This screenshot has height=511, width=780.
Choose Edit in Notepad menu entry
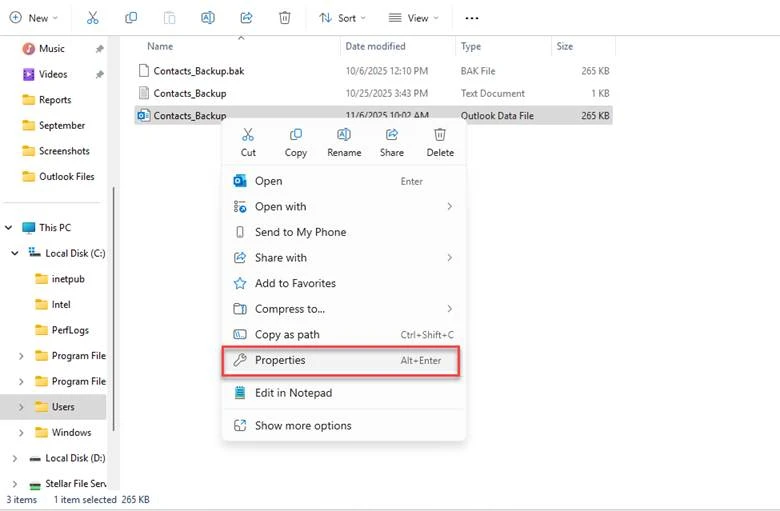click(x=293, y=393)
